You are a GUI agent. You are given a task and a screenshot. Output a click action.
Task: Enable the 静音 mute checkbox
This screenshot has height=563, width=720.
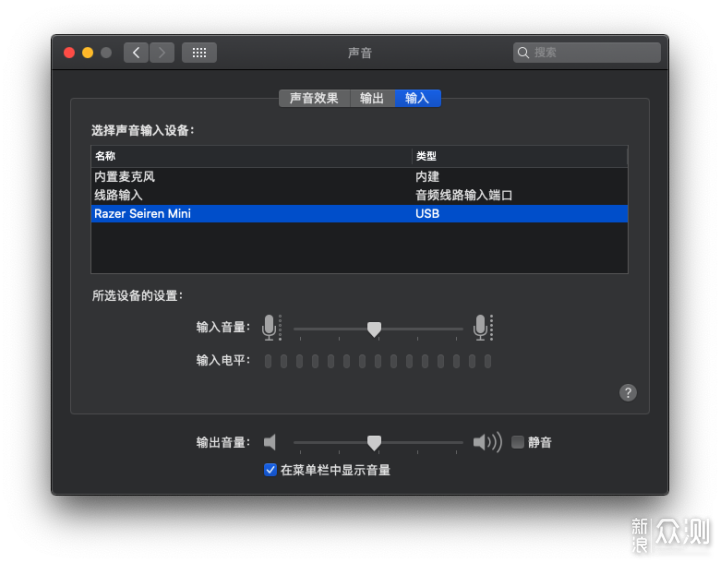tap(518, 442)
